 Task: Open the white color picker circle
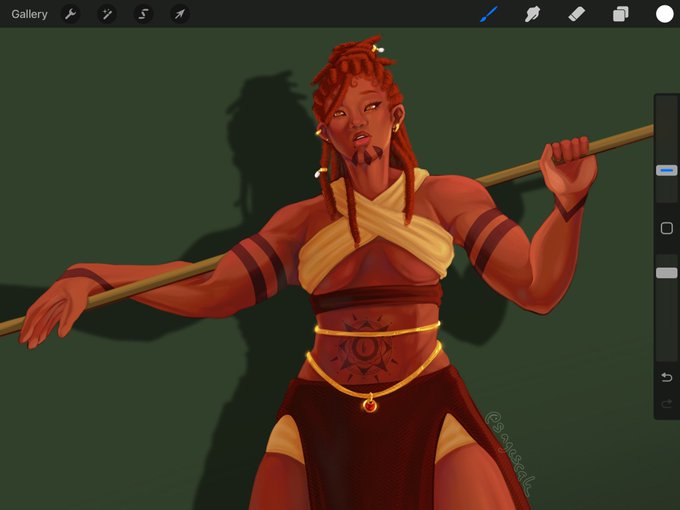664,14
